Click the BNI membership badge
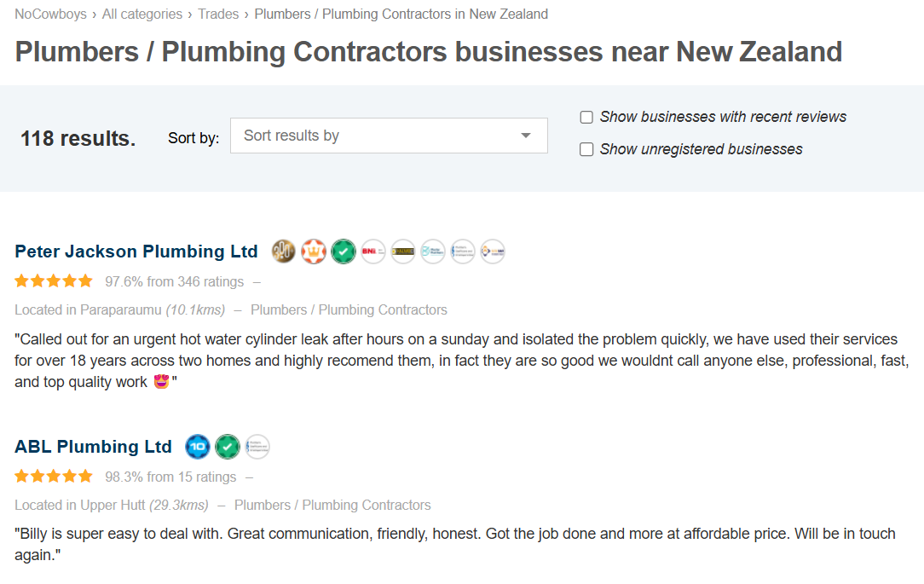This screenshot has width=924, height=584. [x=373, y=252]
